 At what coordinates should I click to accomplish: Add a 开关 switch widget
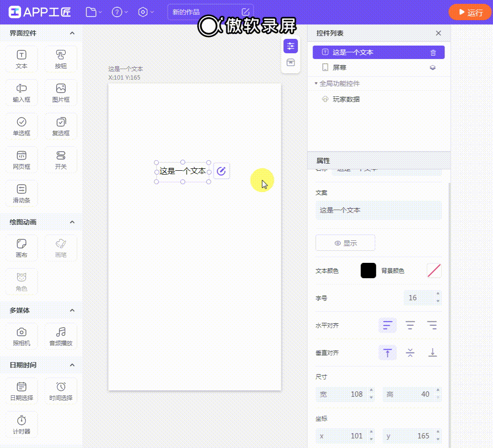(x=61, y=160)
